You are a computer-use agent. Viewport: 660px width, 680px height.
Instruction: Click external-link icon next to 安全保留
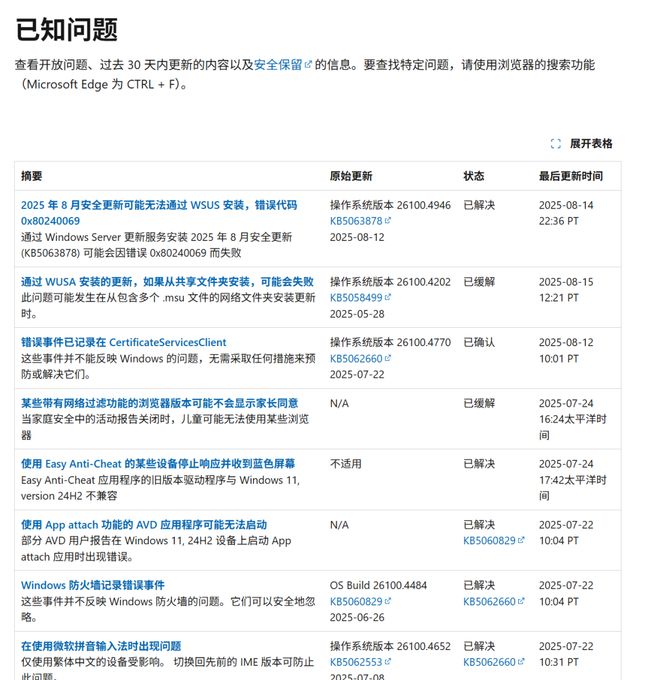click(308, 65)
